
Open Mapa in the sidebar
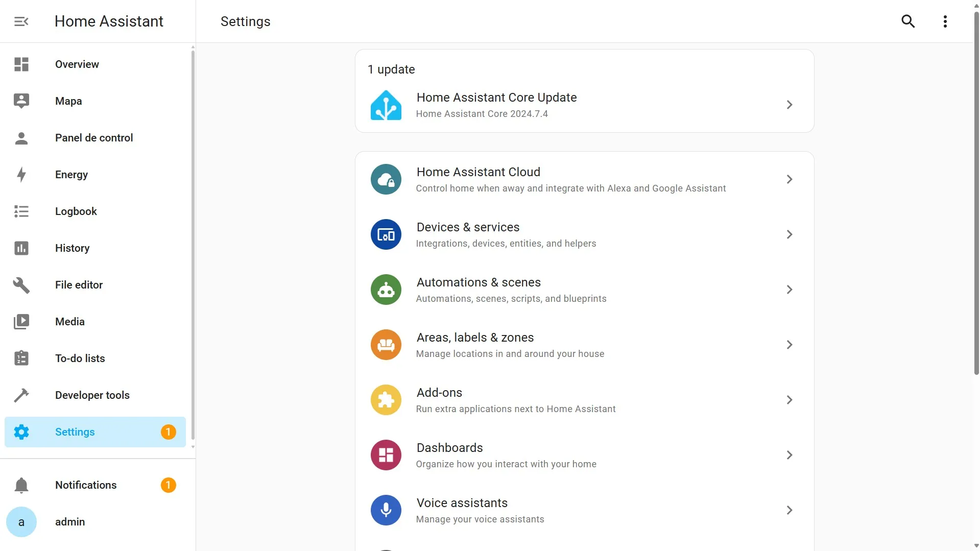tap(95, 101)
